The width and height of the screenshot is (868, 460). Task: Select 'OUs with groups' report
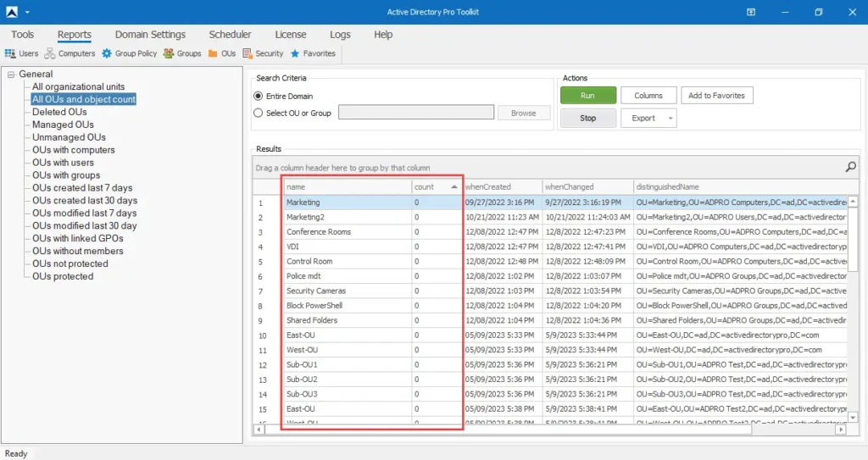(66, 175)
